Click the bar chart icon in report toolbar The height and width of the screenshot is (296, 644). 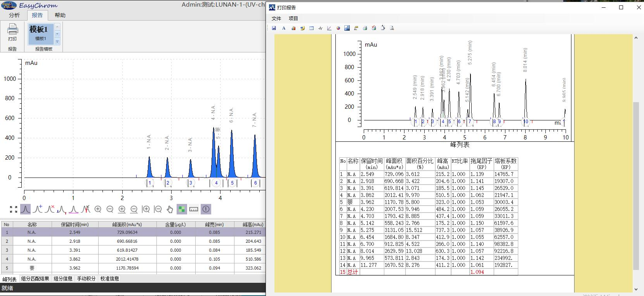(x=293, y=28)
